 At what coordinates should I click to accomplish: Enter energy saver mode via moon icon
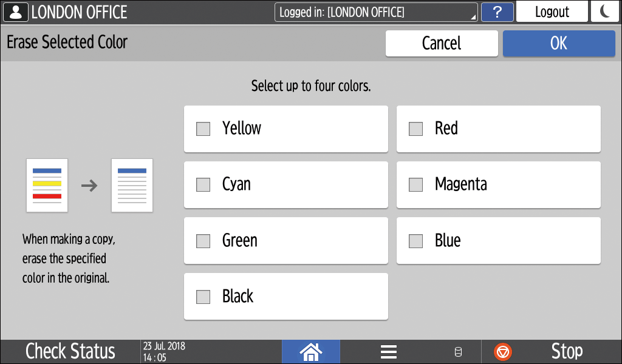point(605,12)
